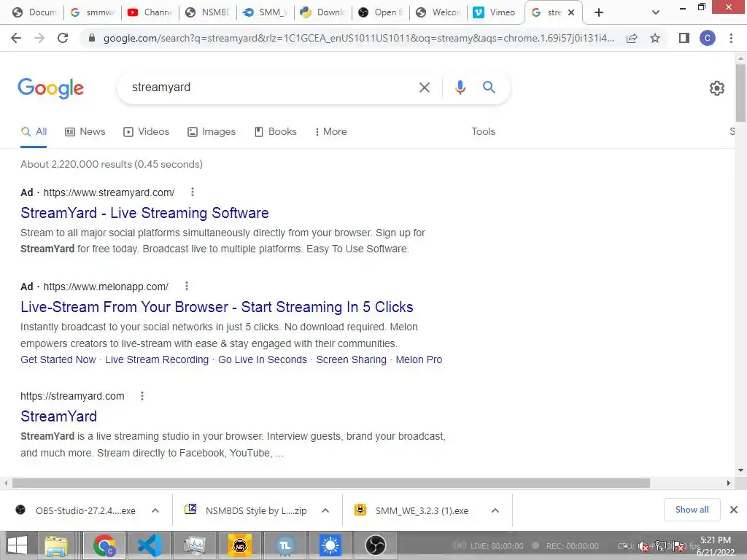Click the address bar URL
This screenshot has height=560, width=747.
[359, 38]
